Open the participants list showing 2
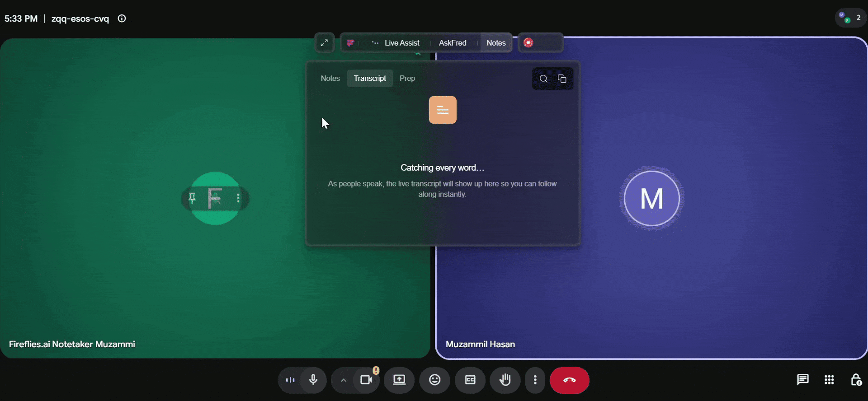Image resolution: width=868 pixels, height=401 pixels. pos(850,18)
